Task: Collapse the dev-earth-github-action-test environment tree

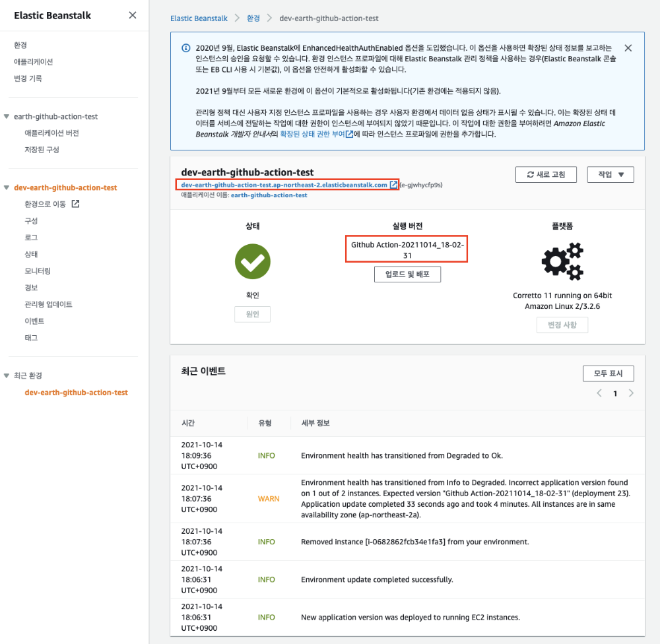Action: [7, 188]
